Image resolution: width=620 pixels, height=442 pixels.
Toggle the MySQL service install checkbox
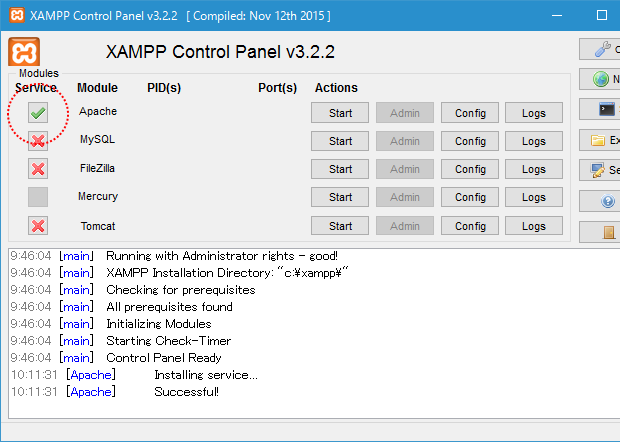coord(38,141)
